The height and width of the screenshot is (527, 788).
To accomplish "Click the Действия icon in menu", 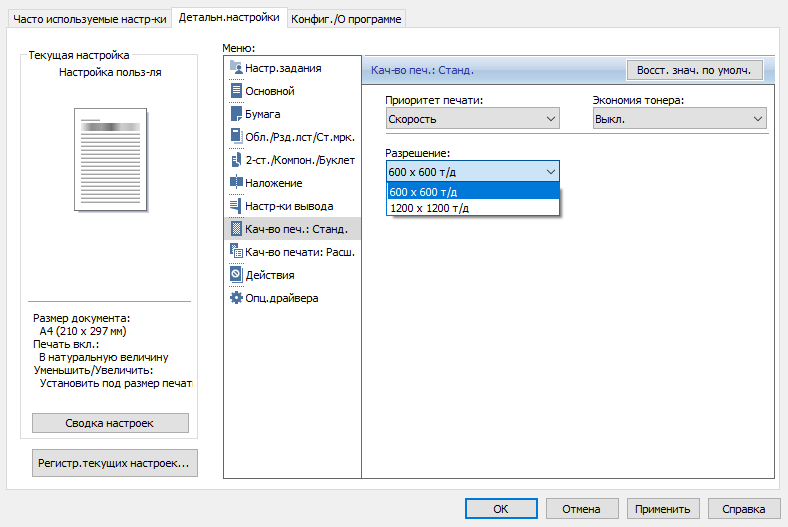I will [237, 275].
